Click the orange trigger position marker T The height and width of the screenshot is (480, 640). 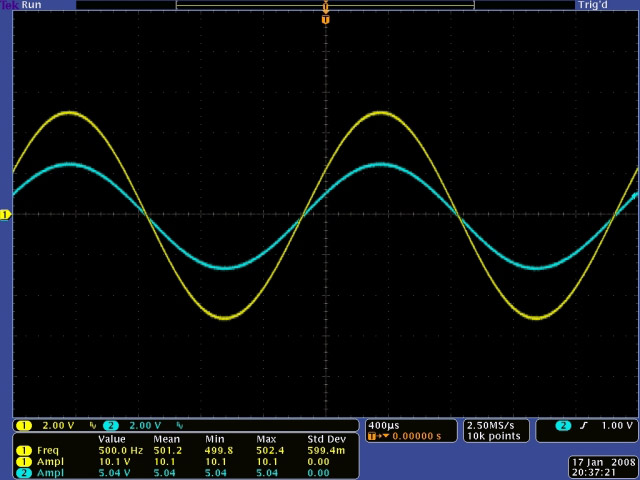(x=325, y=19)
